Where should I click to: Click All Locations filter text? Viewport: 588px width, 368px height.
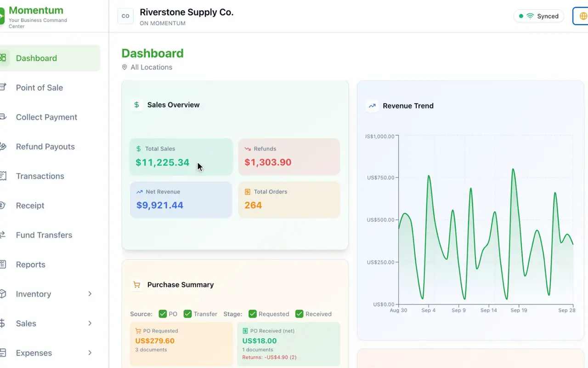click(x=152, y=67)
